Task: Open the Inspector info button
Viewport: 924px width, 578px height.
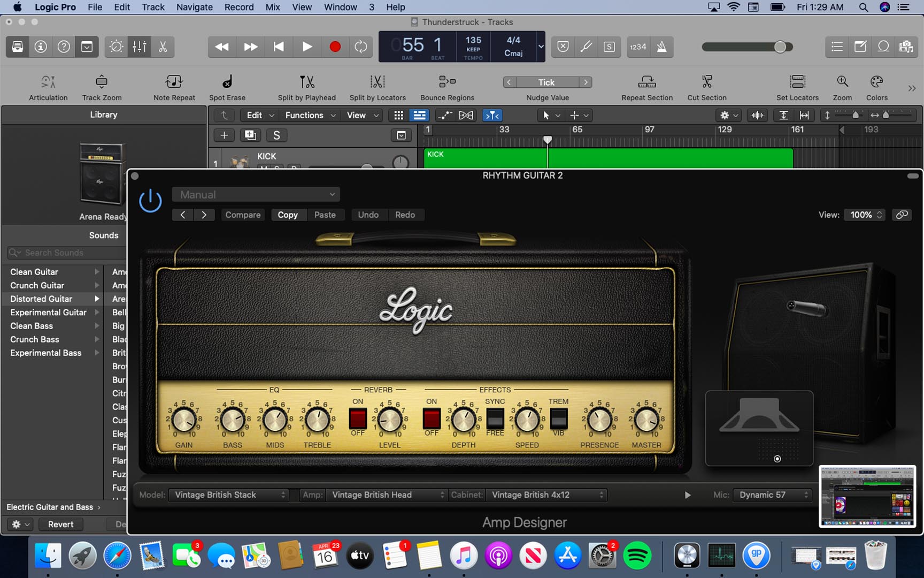Action: point(41,47)
